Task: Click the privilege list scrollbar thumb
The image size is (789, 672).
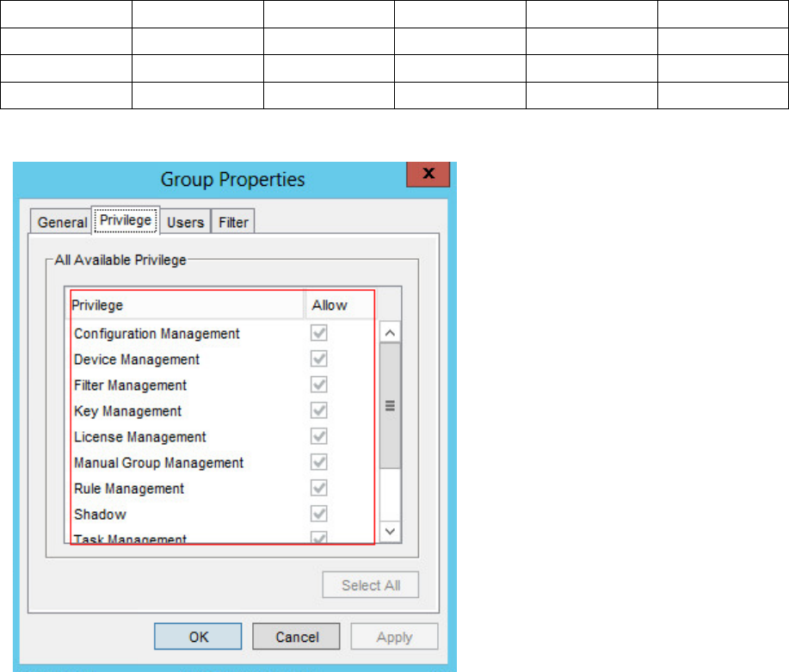Action: point(390,406)
